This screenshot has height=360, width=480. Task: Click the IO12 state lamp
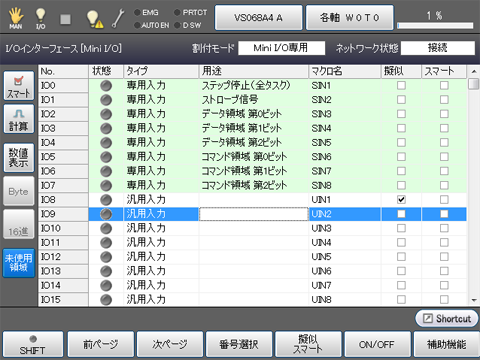click(x=106, y=257)
